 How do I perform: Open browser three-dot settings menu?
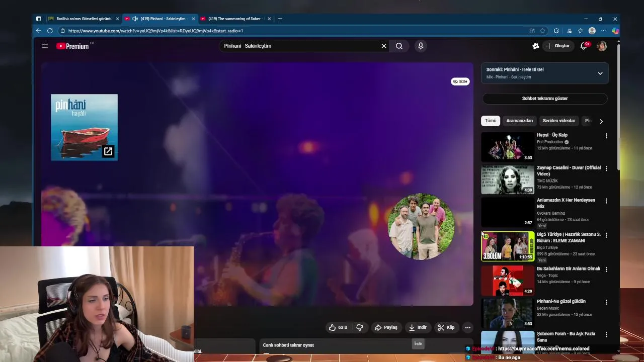603,31
